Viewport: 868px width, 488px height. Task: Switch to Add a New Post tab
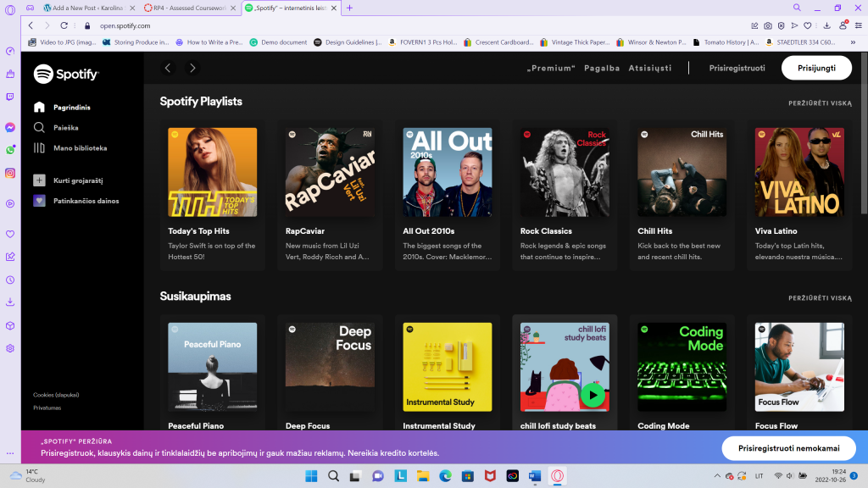click(88, 8)
